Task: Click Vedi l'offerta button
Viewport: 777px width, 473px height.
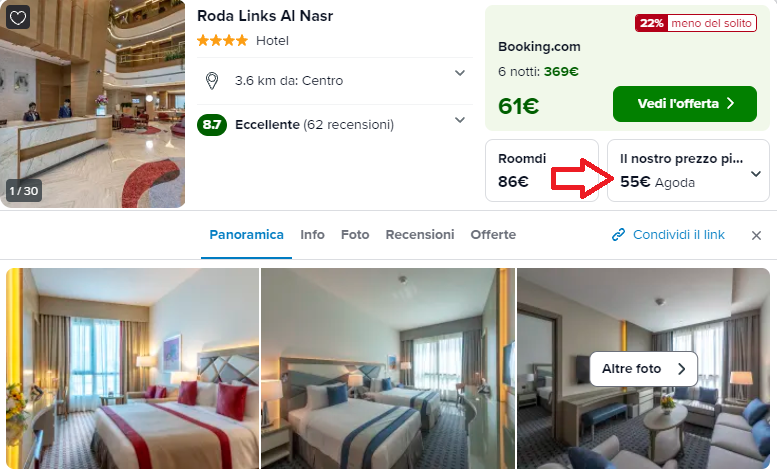Action: (684, 104)
